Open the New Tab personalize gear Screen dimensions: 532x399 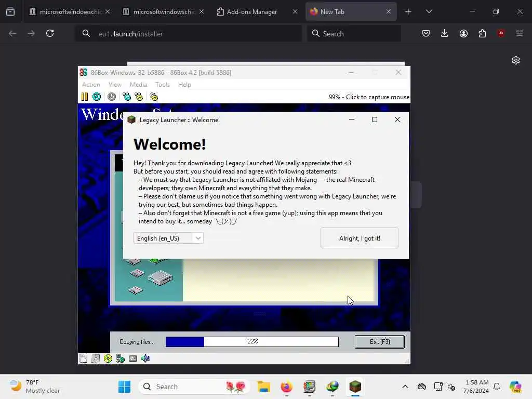516,60
